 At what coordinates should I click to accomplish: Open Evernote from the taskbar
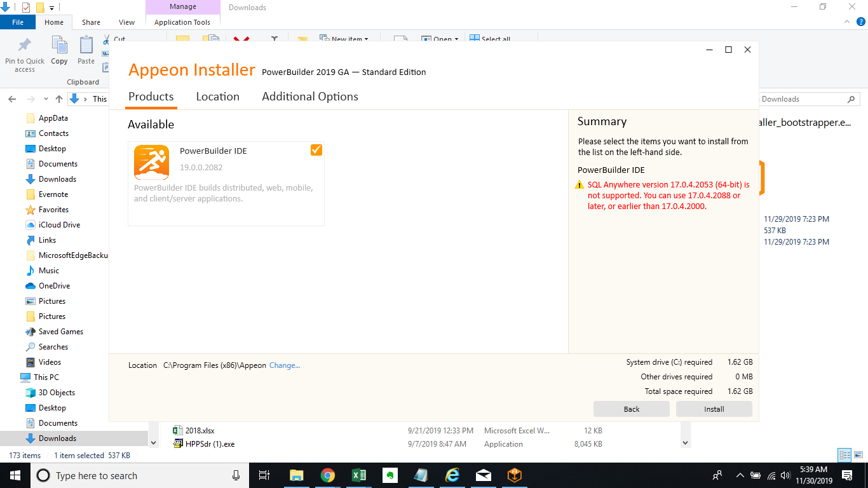[x=390, y=475]
